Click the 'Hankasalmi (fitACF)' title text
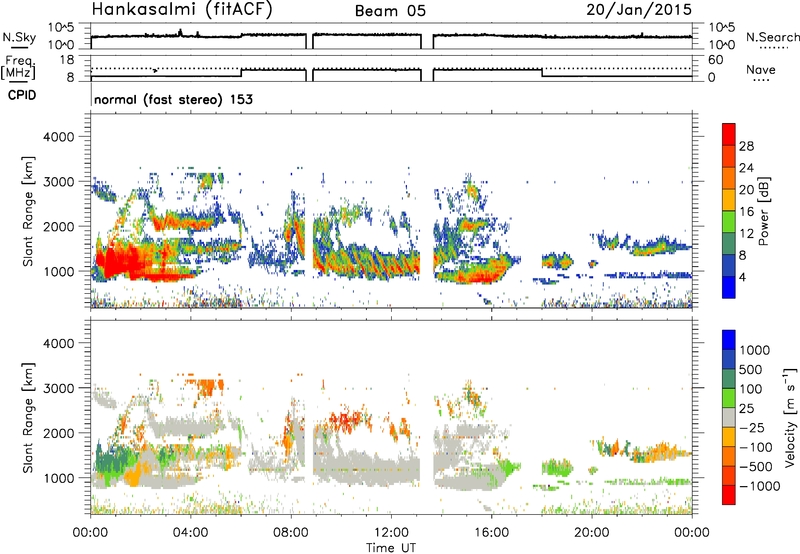Viewport: 800px width, 554px height. [182, 10]
